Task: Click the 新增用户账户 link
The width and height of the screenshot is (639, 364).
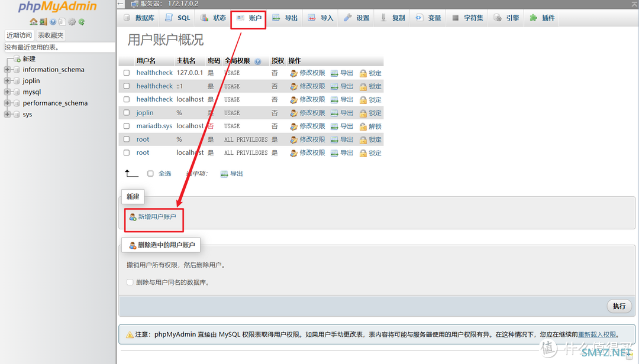Action: (153, 217)
